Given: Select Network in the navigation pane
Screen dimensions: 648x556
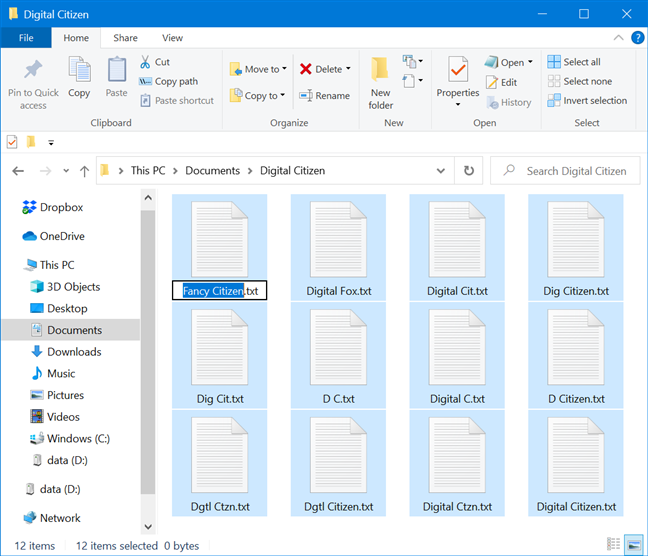Looking at the screenshot, I should point(52,518).
